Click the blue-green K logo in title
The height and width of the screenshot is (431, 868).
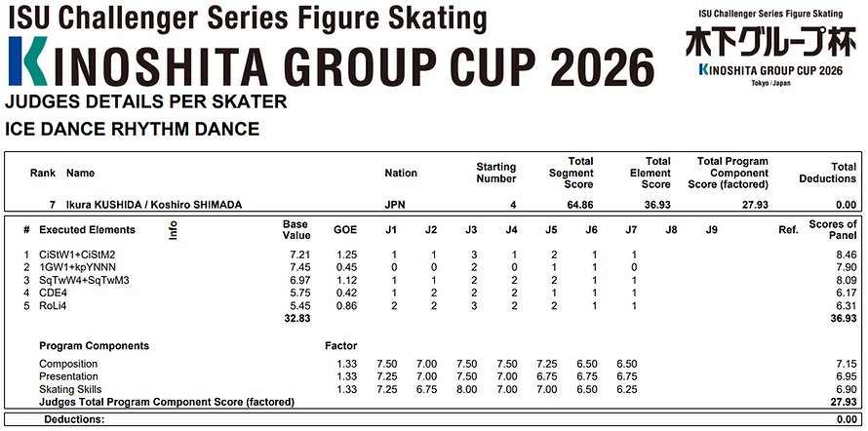coord(27,60)
